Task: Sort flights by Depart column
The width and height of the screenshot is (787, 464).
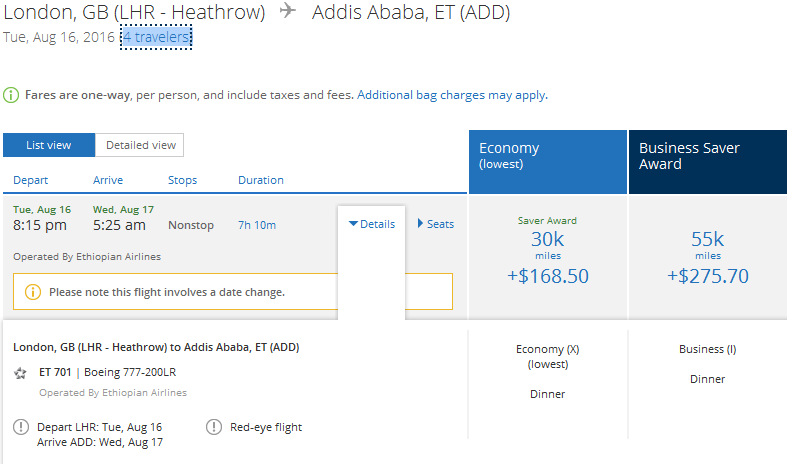Action: [x=30, y=180]
